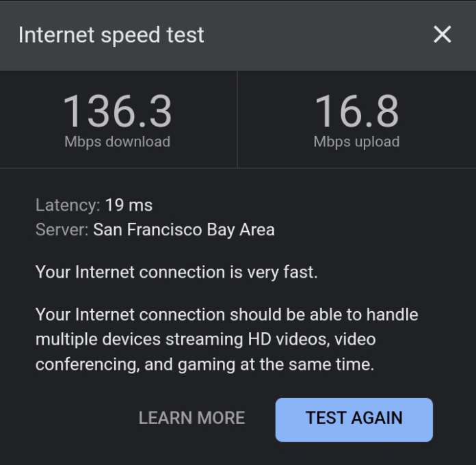Click the 16.8 upload speed value
This screenshot has width=476, height=465.
point(356,111)
